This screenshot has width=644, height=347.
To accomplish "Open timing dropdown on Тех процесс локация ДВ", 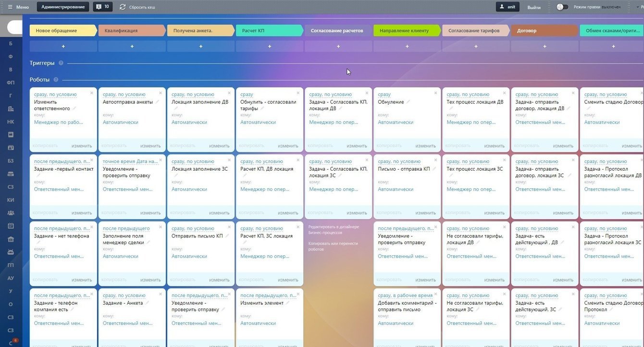I will [x=468, y=94].
